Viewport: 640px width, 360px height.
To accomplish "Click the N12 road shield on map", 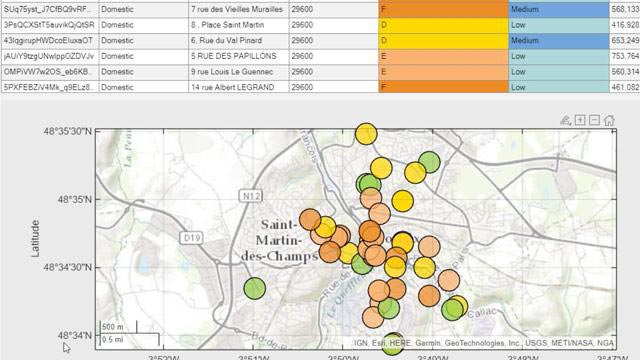I will click(x=251, y=196).
